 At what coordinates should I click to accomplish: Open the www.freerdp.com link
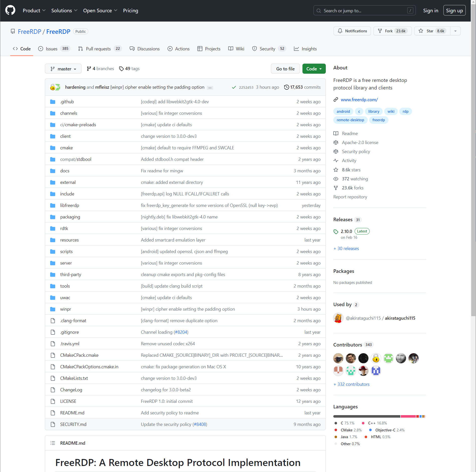(x=359, y=100)
